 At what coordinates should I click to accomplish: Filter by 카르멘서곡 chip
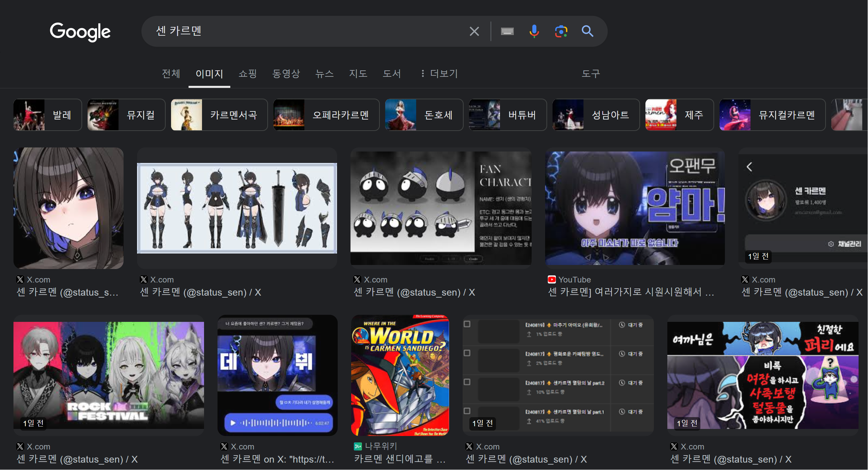pos(220,115)
